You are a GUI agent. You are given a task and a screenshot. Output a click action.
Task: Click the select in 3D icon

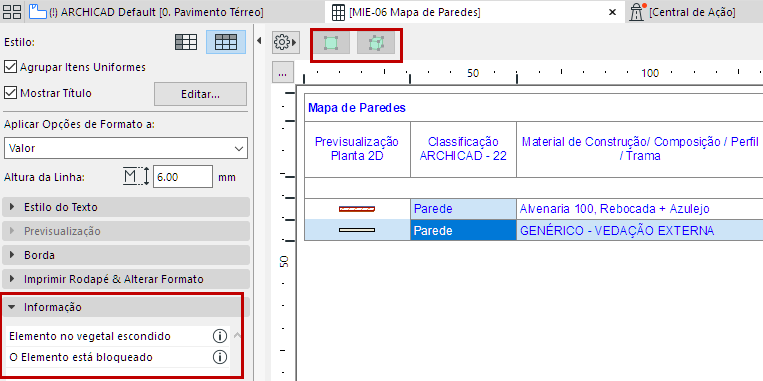(x=375, y=43)
